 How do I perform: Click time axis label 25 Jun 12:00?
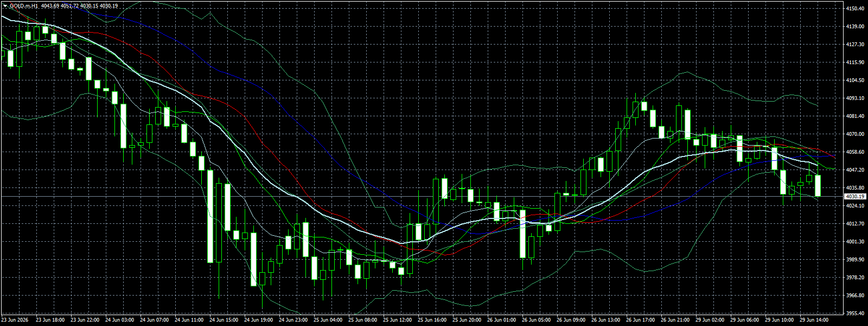click(397, 320)
